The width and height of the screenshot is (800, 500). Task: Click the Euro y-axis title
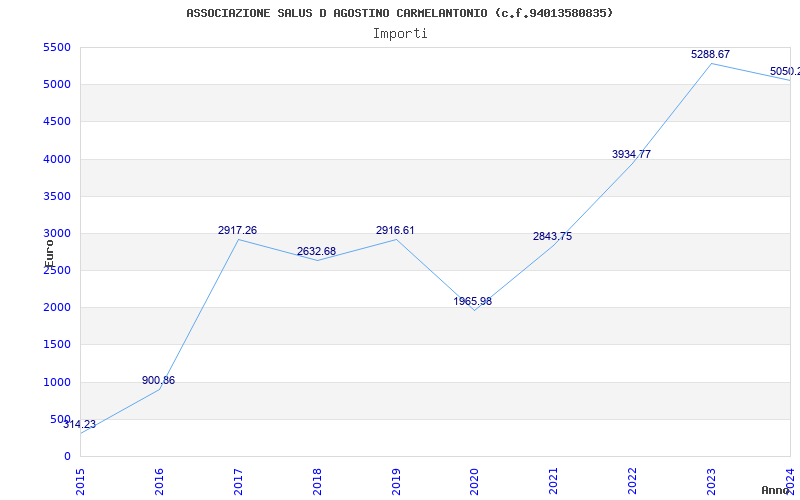(x=49, y=253)
